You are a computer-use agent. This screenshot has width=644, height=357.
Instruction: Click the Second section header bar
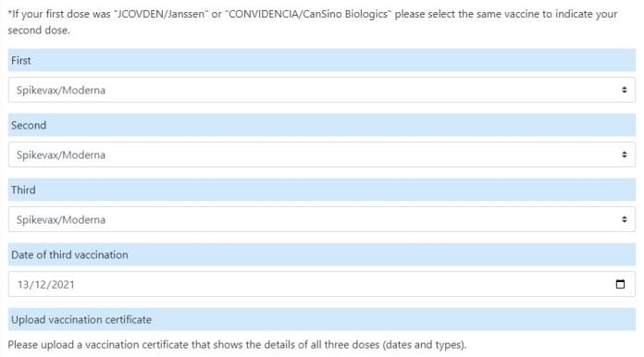322,125
